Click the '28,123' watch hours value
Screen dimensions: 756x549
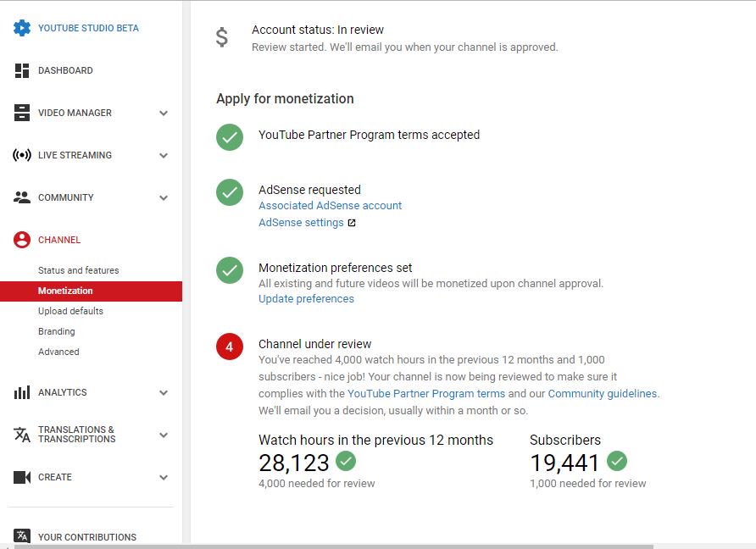coord(293,463)
